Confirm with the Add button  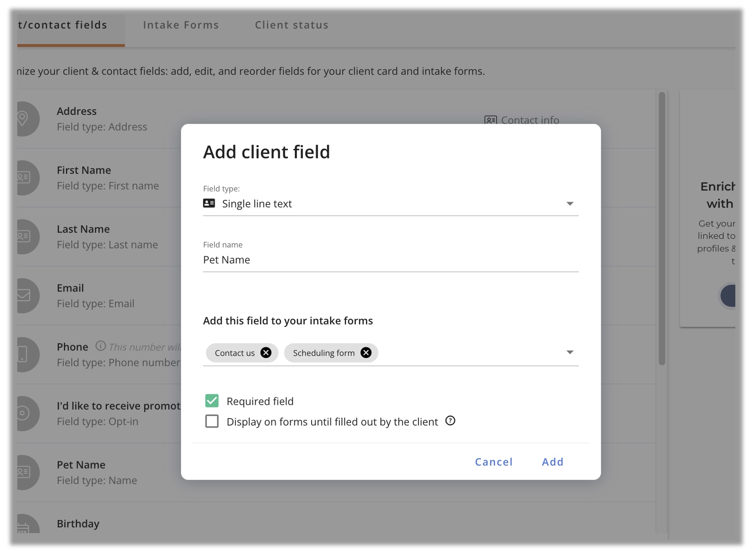[x=553, y=462]
